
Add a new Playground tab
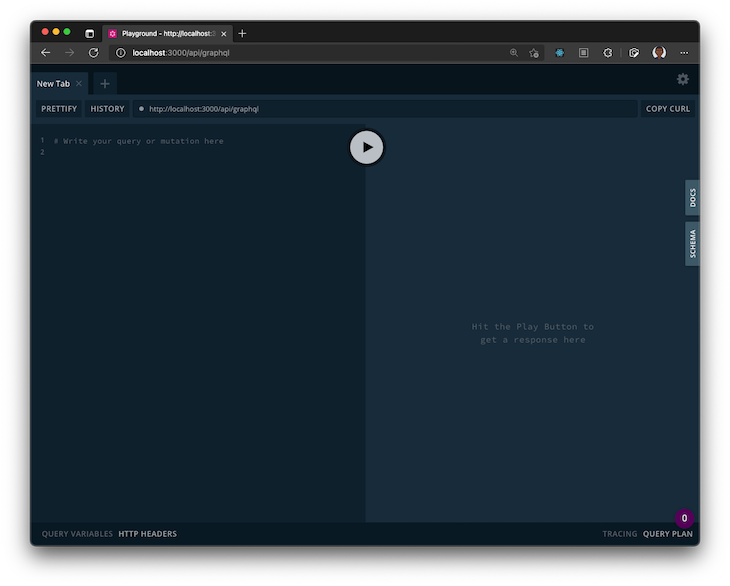point(105,84)
